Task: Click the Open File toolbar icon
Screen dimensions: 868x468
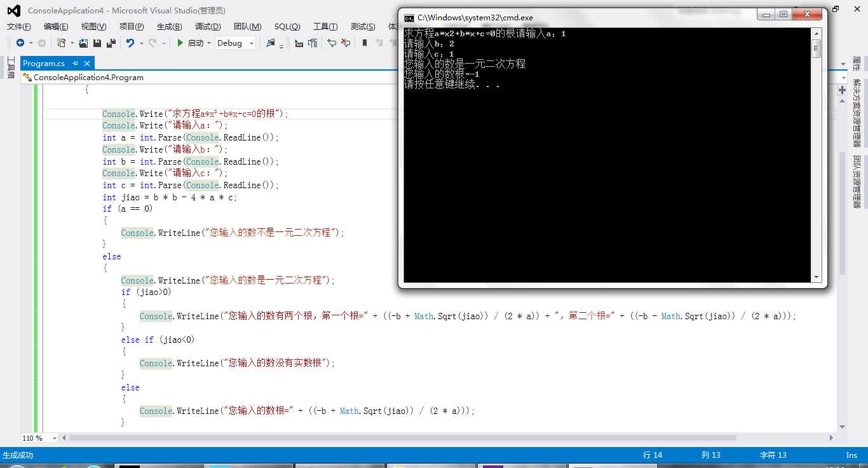Action: [x=83, y=43]
